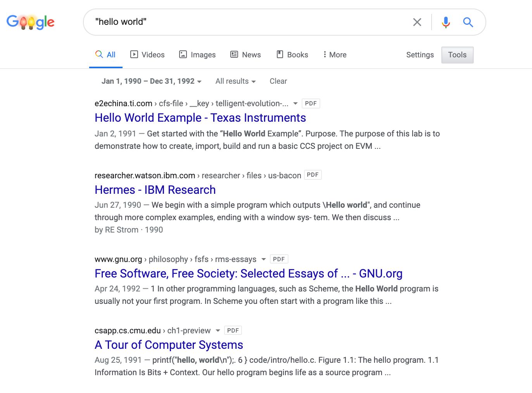532x393 pixels.
Task: Open the Videos search tab
Action: coord(147,55)
